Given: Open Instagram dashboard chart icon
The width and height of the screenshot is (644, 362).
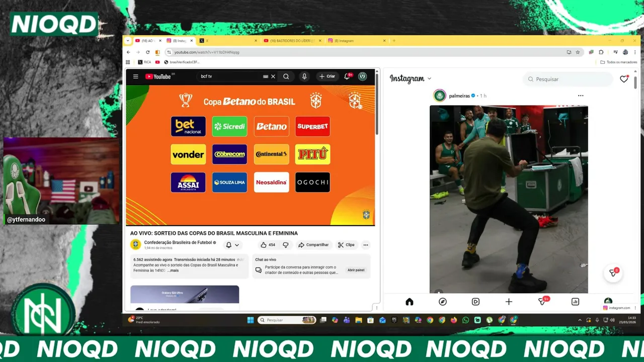Looking at the screenshot, I should point(575,302).
